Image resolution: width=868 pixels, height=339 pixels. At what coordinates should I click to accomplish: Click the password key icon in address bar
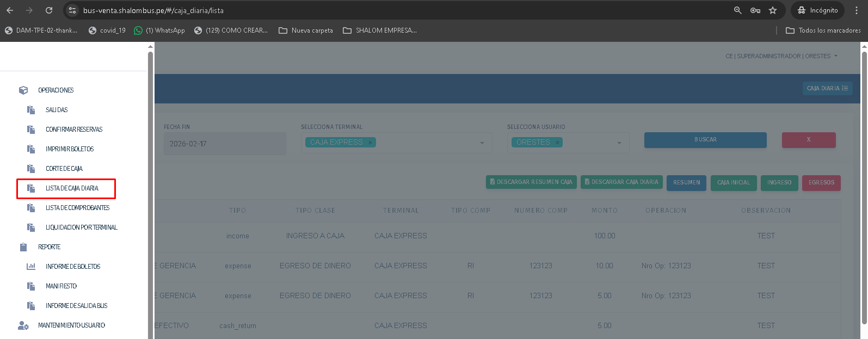click(x=755, y=10)
